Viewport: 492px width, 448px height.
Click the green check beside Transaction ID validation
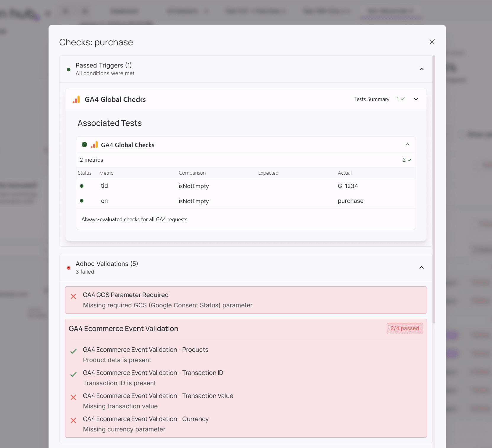[x=73, y=374]
